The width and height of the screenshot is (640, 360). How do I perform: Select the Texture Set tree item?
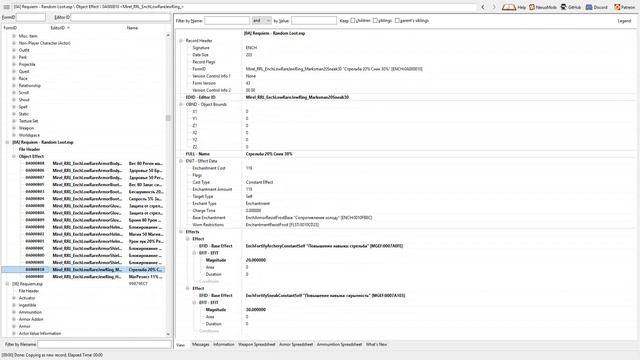click(x=28, y=121)
